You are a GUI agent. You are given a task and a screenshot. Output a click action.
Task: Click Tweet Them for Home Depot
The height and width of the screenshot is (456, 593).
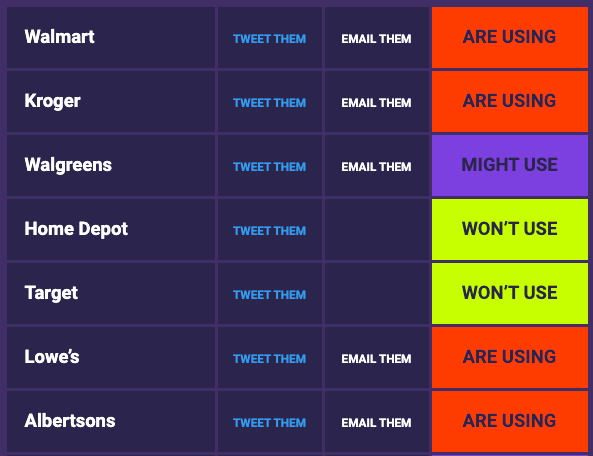(x=269, y=230)
